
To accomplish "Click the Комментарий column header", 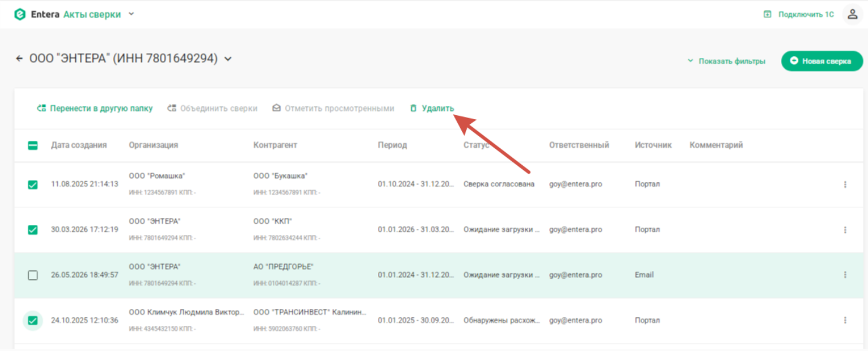I will pyautogui.click(x=716, y=145).
